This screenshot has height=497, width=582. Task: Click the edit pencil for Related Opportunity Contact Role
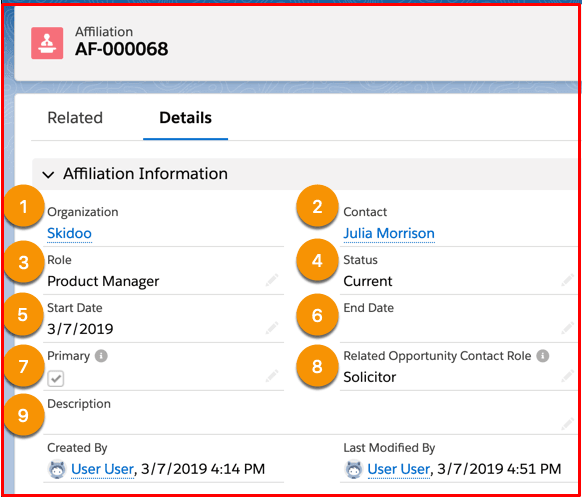coord(568,376)
